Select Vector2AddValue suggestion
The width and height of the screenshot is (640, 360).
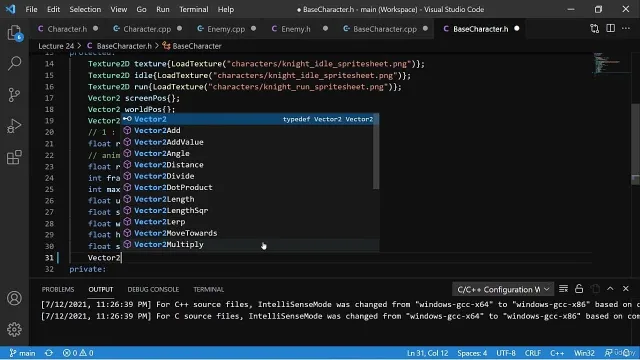pyautogui.click(x=247, y=142)
